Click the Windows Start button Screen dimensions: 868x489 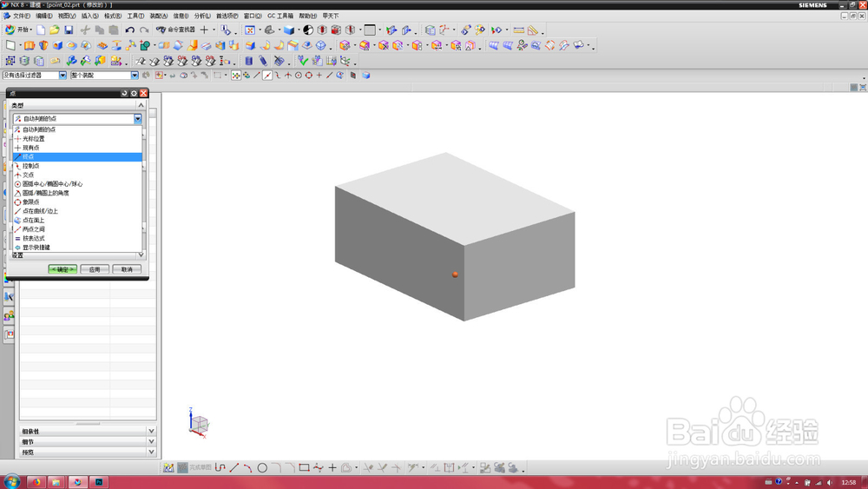(11, 481)
